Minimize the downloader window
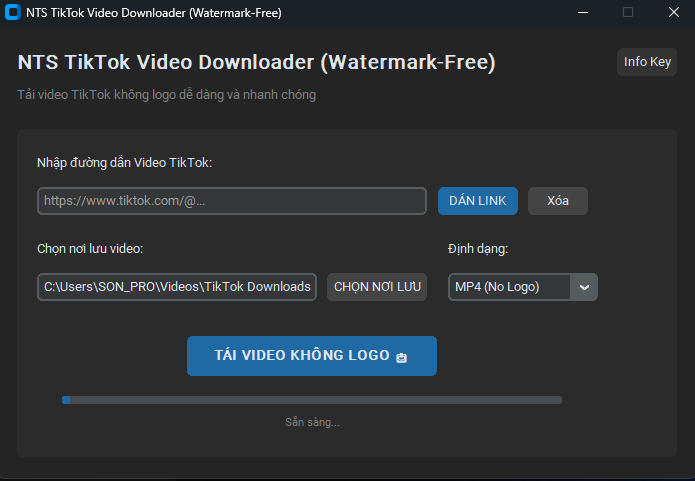The height and width of the screenshot is (481, 695). [x=583, y=12]
